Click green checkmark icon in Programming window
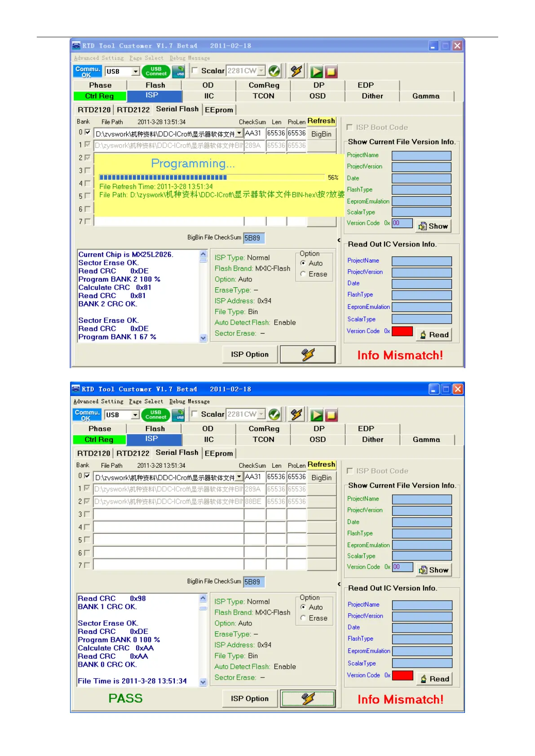 tap(274, 71)
